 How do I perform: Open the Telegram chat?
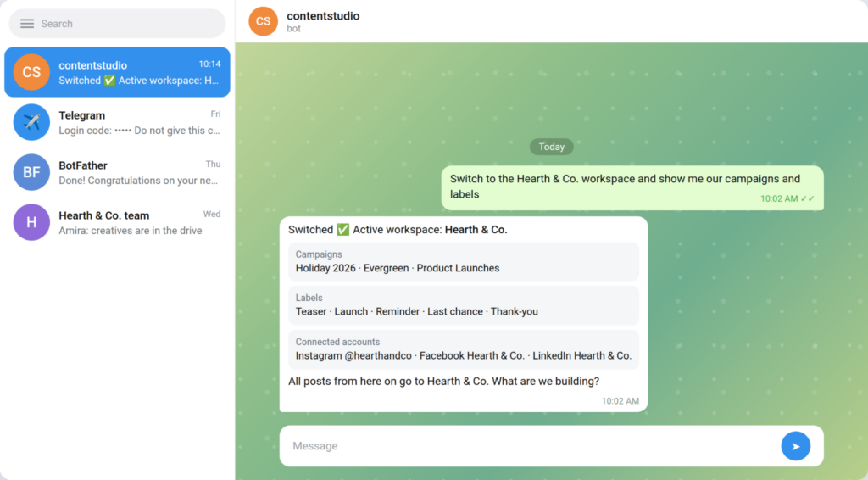(x=117, y=122)
